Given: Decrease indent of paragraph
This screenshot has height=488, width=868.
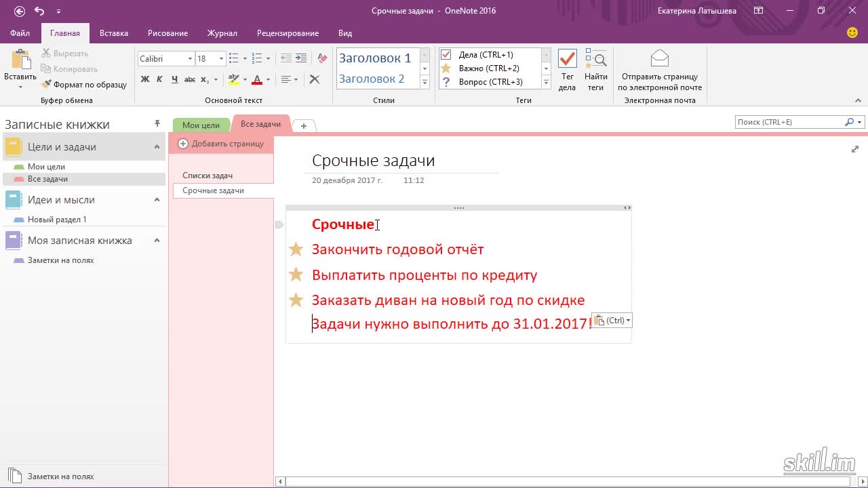Looking at the screenshot, I should tap(286, 59).
